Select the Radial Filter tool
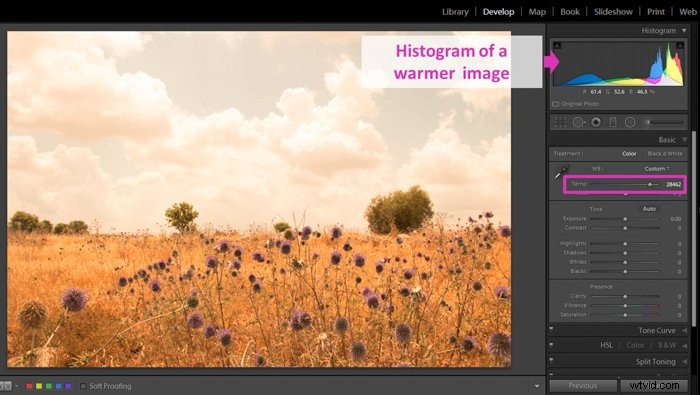The width and height of the screenshot is (700, 395). [x=630, y=122]
